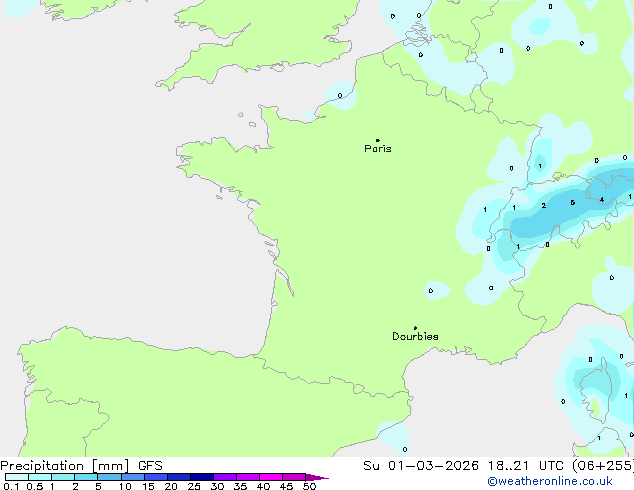Viewport: 634px width, 490px height.
Task: Click the Dourbies city label
Action: (415, 336)
